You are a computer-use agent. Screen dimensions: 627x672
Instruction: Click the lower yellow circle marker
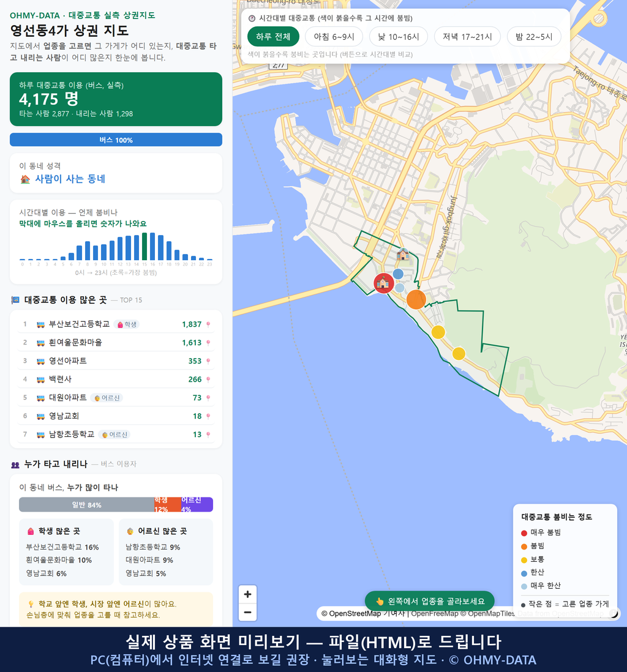459,354
